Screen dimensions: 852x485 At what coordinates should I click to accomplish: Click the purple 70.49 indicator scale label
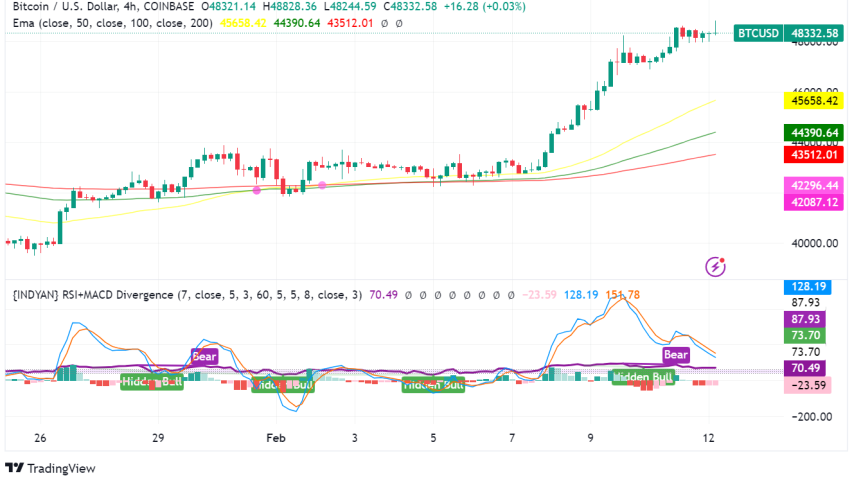coord(805,368)
